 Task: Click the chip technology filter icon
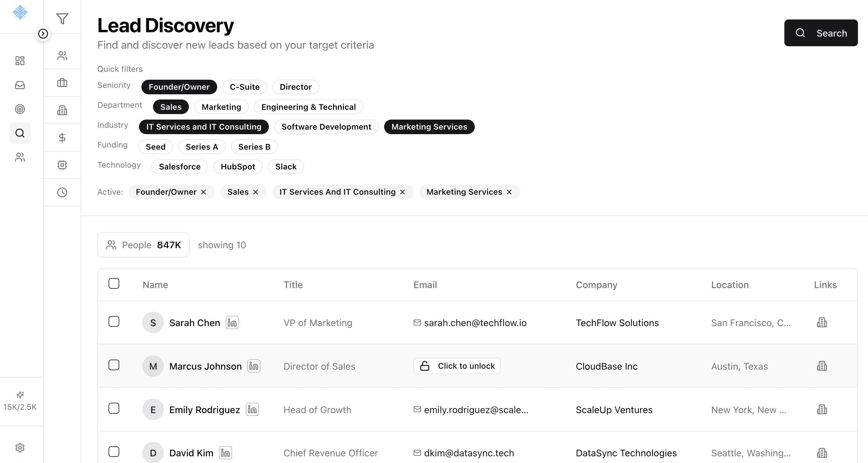[62, 165]
